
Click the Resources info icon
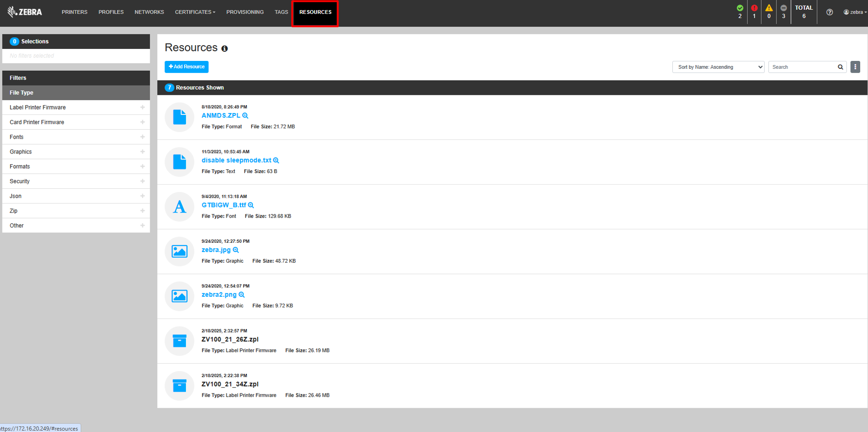225,48
